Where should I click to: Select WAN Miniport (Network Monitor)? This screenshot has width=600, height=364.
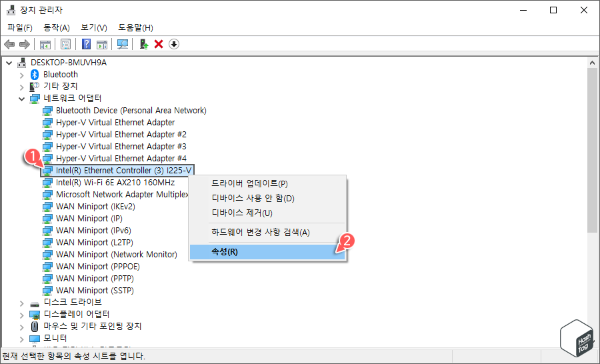(117, 255)
